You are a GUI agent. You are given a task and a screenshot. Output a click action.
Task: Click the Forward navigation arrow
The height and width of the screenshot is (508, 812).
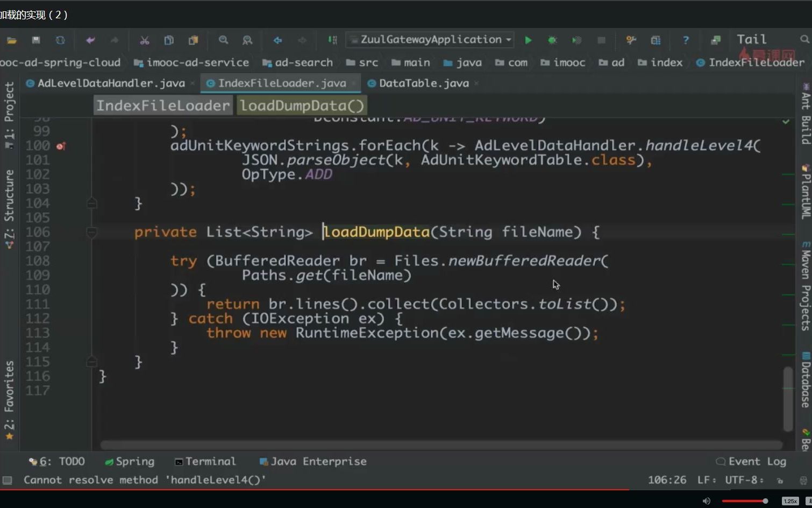[x=302, y=40]
